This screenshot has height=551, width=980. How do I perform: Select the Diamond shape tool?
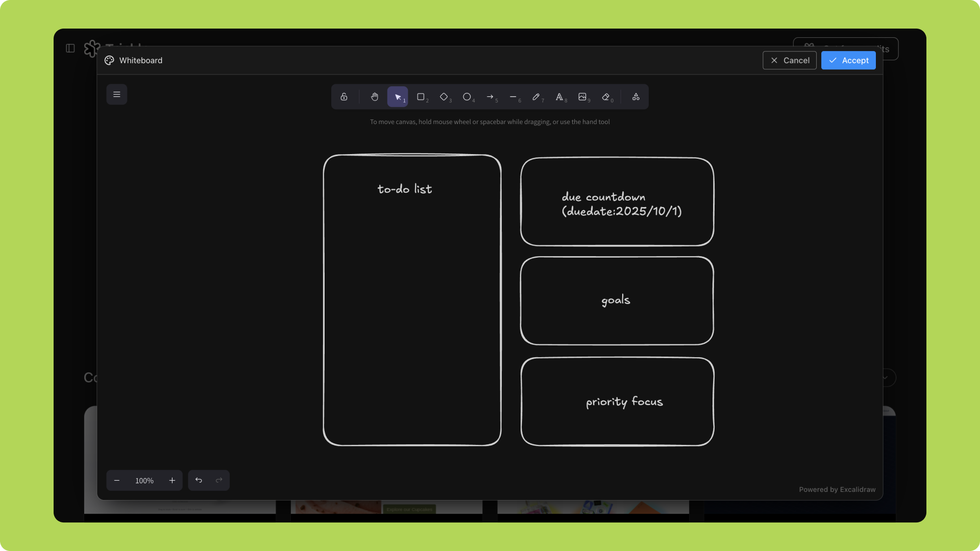coord(444,97)
